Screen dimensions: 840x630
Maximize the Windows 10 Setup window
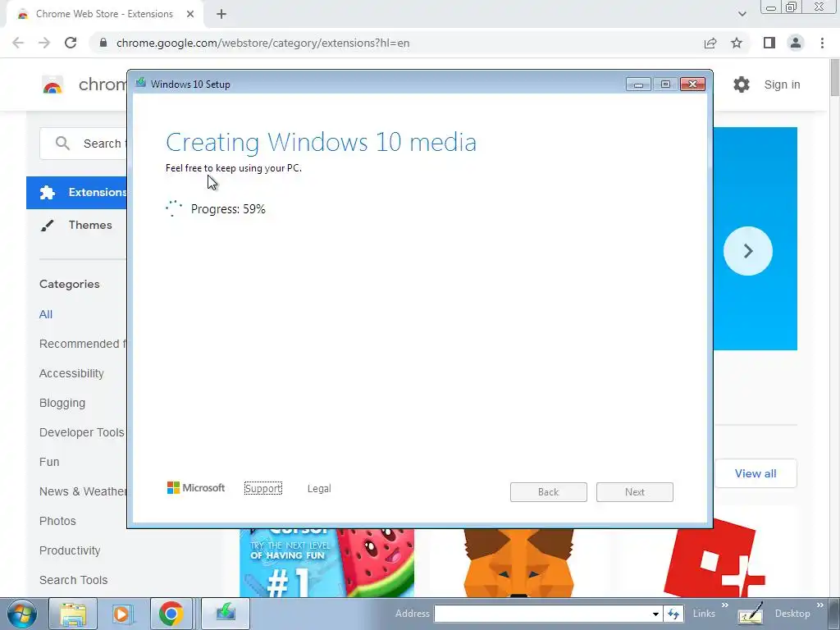(665, 84)
